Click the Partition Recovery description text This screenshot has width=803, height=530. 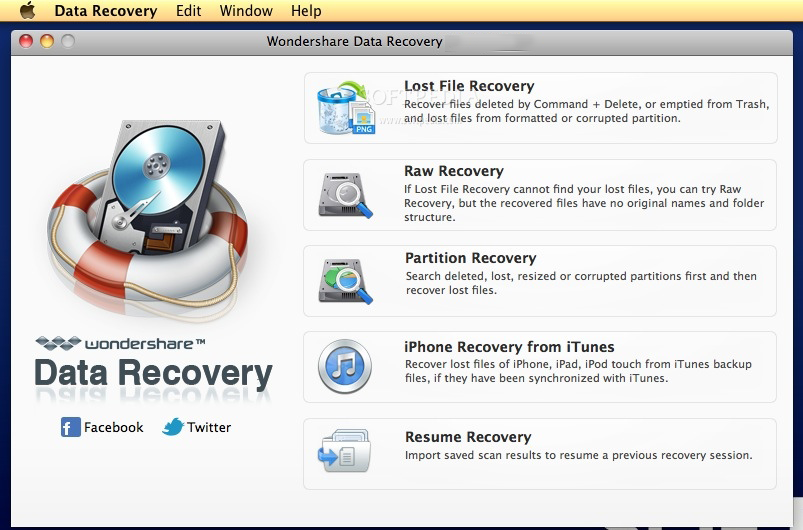click(x=581, y=283)
